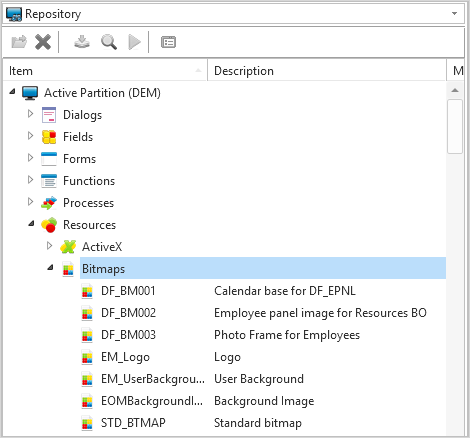Click the download/check-out tray icon
This screenshot has height=438, width=470.
pos(82,42)
